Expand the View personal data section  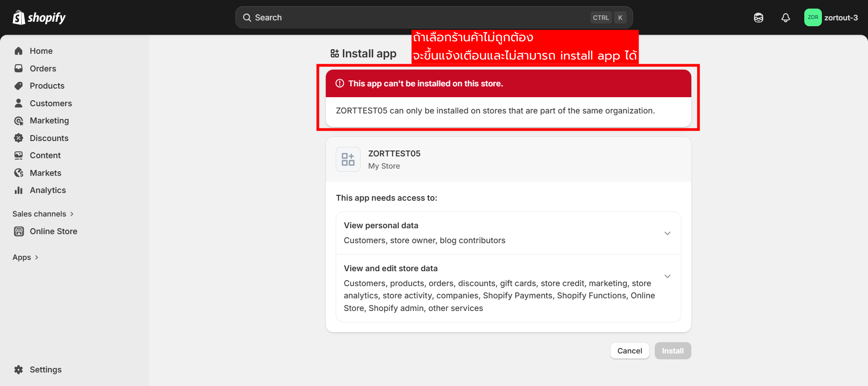(667, 233)
